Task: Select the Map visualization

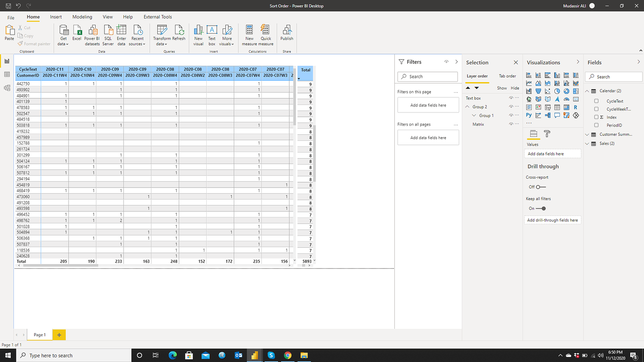Action: 529,99
